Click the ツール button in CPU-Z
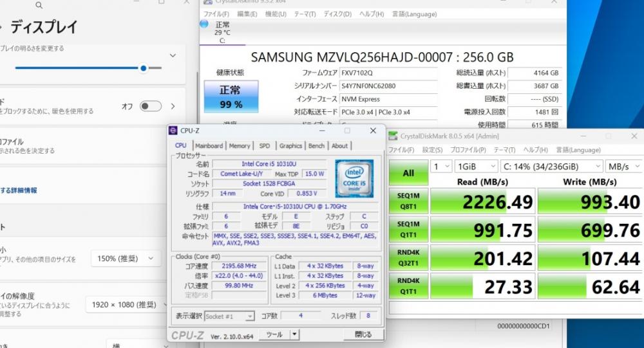The height and width of the screenshot is (348, 644). pos(274,334)
